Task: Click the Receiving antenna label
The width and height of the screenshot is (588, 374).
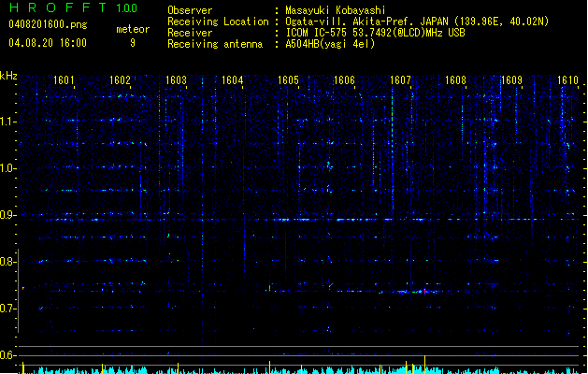Action: coord(215,44)
